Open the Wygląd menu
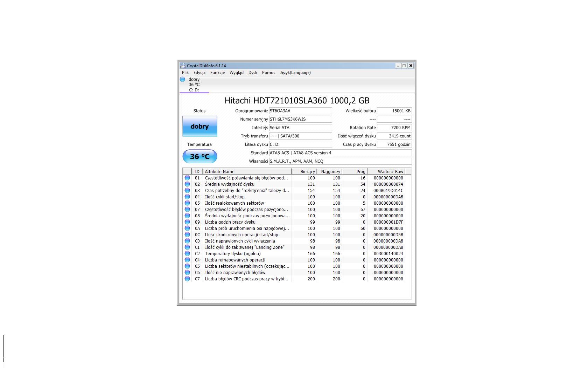 (237, 73)
